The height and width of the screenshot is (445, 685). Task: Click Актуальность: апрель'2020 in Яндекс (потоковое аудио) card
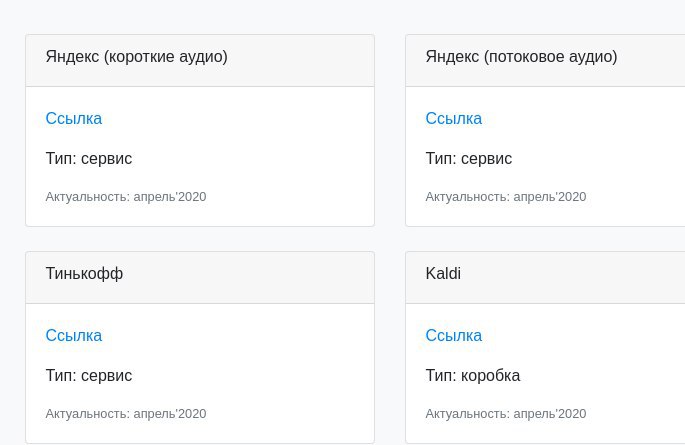coord(506,197)
